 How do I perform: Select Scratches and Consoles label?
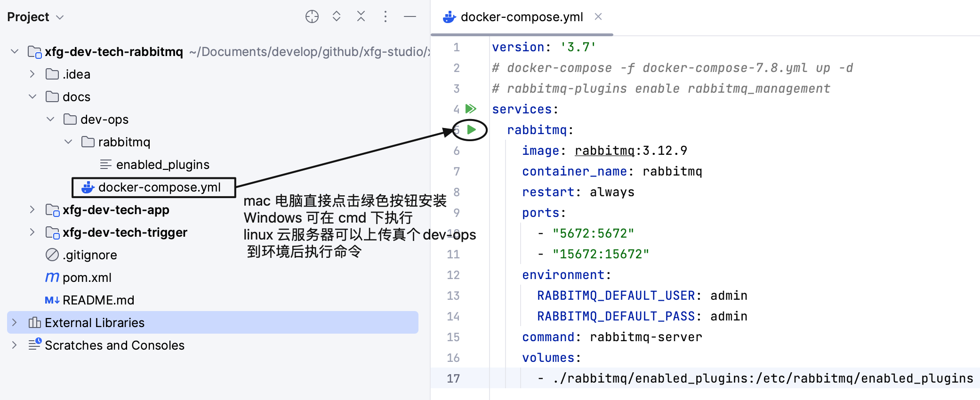114,345
